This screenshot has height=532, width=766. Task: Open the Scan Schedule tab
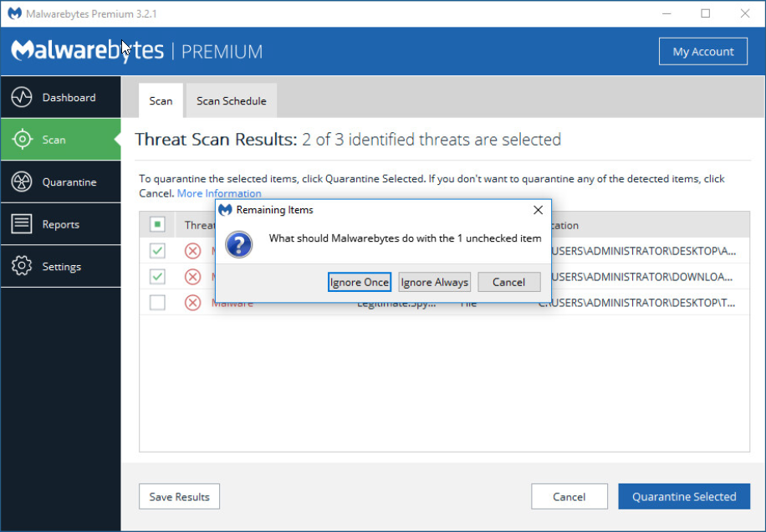(232, 100)
